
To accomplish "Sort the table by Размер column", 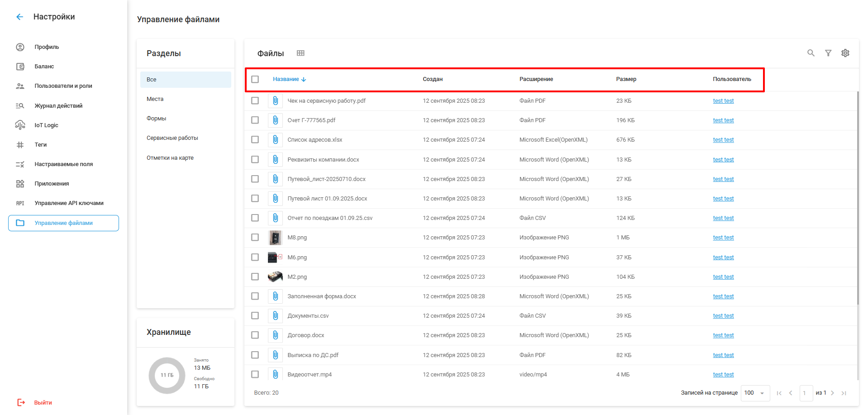I will tap(626, 79).
